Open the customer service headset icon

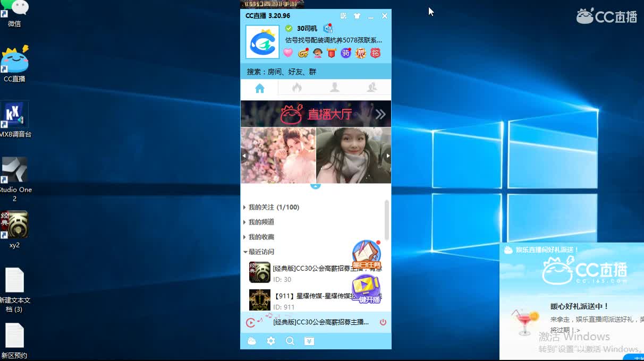[318, 53]
